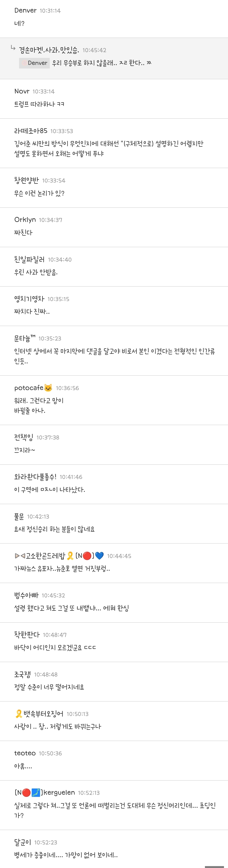Click the 10:45:42 timestamp on the reply

(x=94, y=50)
